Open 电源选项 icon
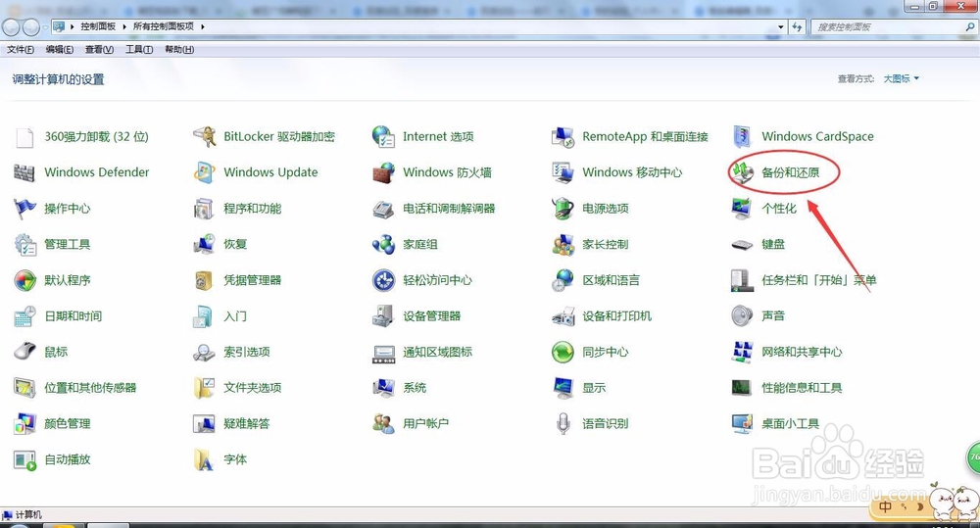This screenshot has height=528, width=980. tap(563, 208)
